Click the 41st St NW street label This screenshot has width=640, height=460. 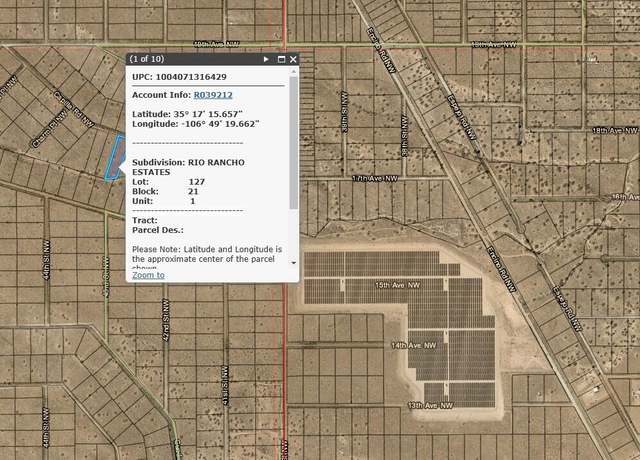(225, 385)
